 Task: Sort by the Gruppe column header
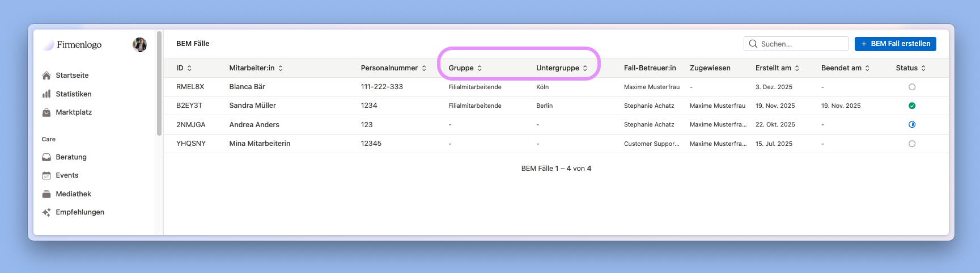coord(465,68)
